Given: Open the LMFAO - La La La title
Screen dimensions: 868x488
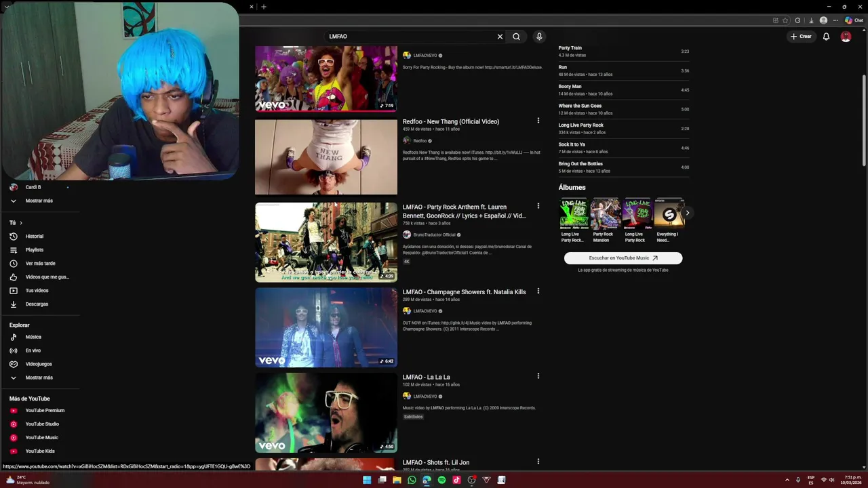Looking at the screenshot, I should click(x=427, y=377).
